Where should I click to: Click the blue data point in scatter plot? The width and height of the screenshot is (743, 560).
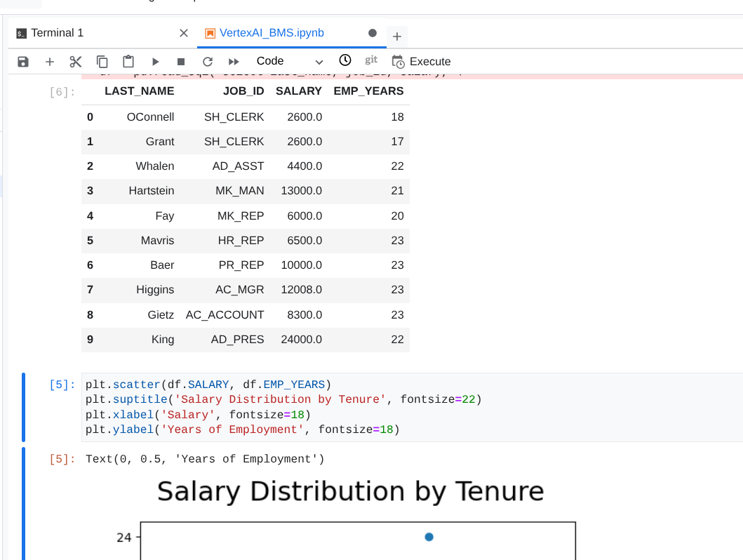tap(429, 537)
